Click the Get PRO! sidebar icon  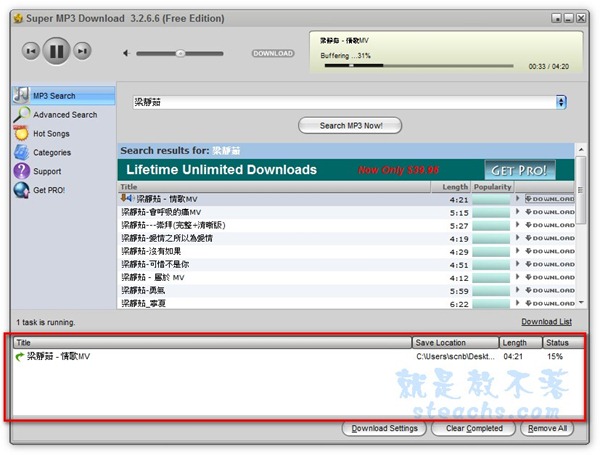pos(22,190)
